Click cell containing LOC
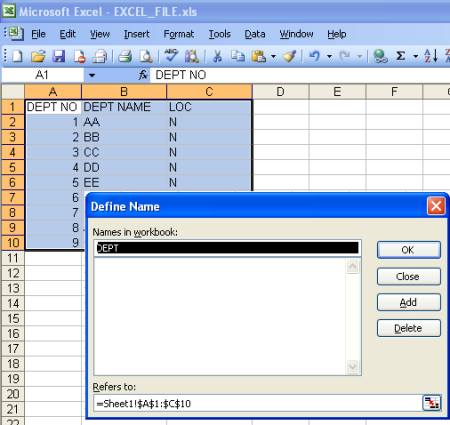Screen dimensions: 450x425 (209, 107)
